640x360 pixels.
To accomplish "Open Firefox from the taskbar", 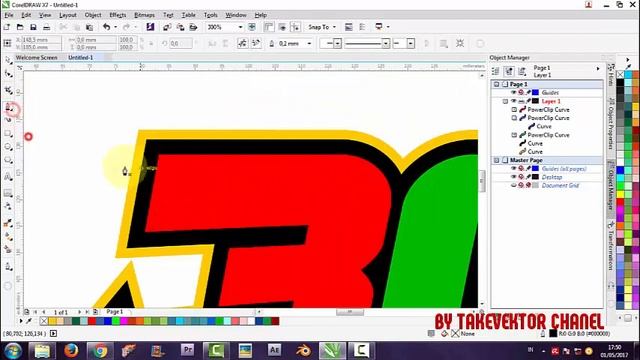I will tap(71, 350).
